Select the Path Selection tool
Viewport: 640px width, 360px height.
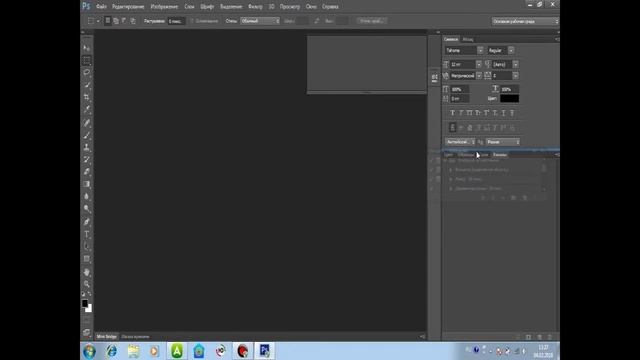tap(87, 246)
